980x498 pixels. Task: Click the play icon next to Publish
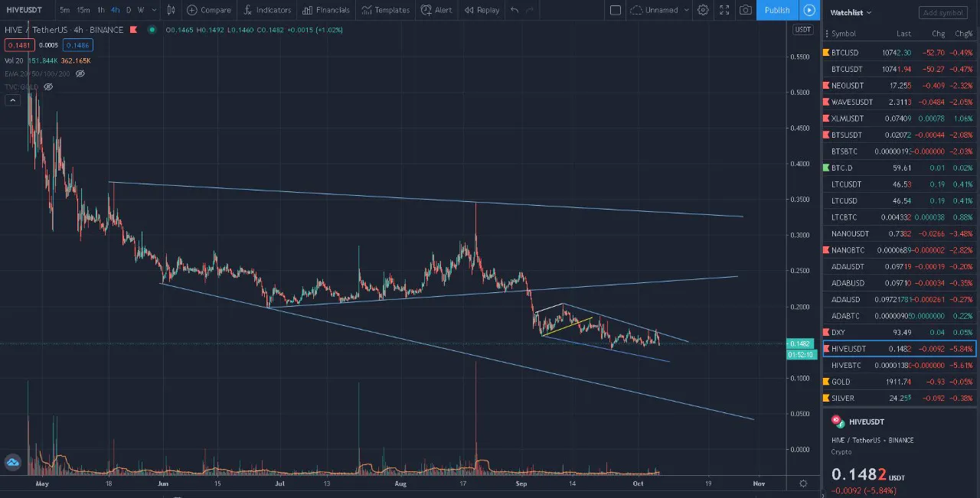point(810,10)
